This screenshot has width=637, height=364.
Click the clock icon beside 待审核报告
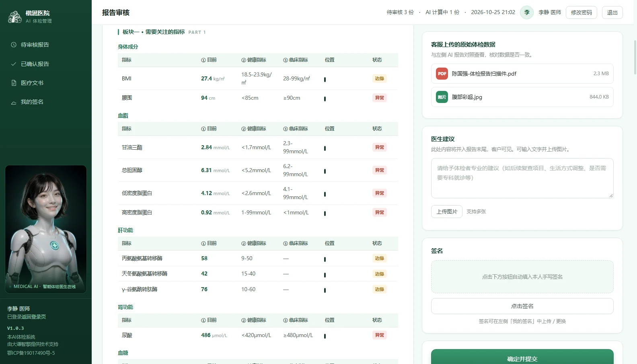click(14, 45)
